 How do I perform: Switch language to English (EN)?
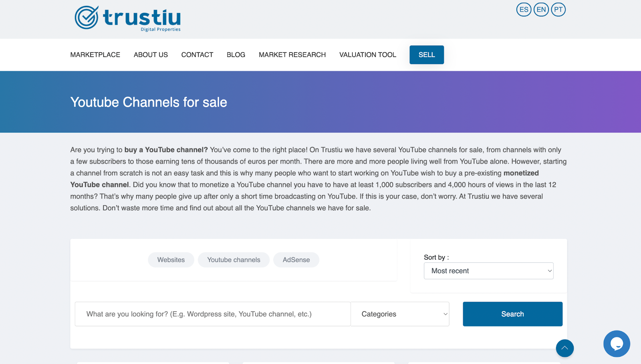coord(541,10)
